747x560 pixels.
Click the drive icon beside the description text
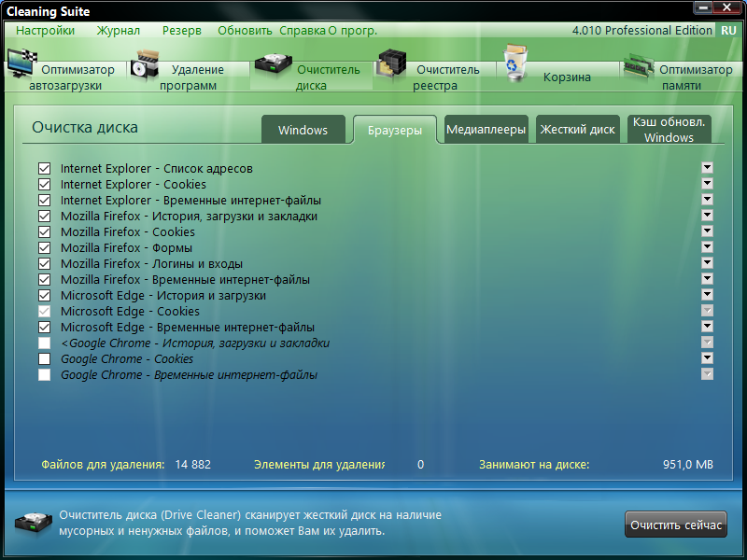tap(34, 523)
